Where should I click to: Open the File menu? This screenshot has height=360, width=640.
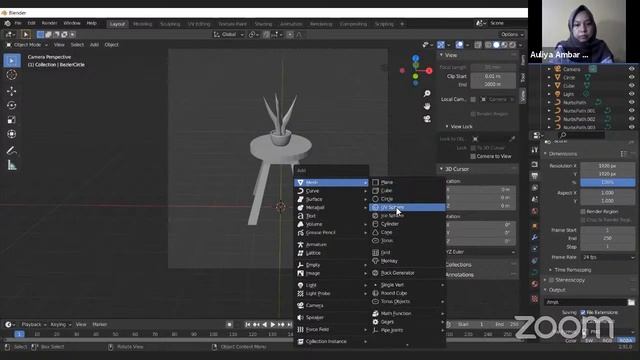pyautogui.click(x=18, y=23)
